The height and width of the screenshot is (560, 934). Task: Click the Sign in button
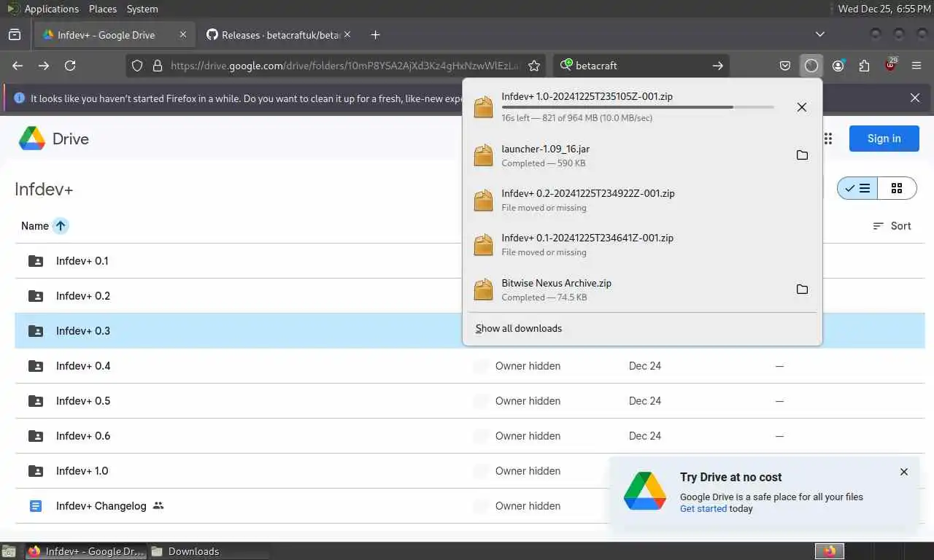[x=884, y=139]
